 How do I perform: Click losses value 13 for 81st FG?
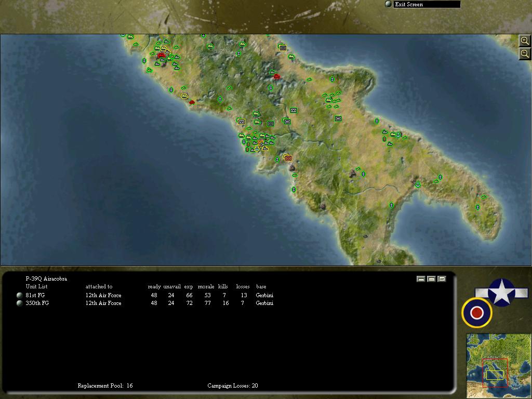[244, 295]
